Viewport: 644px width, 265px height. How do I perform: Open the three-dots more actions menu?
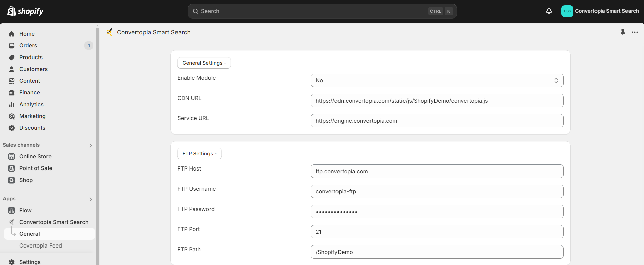[x=635, y=32]
